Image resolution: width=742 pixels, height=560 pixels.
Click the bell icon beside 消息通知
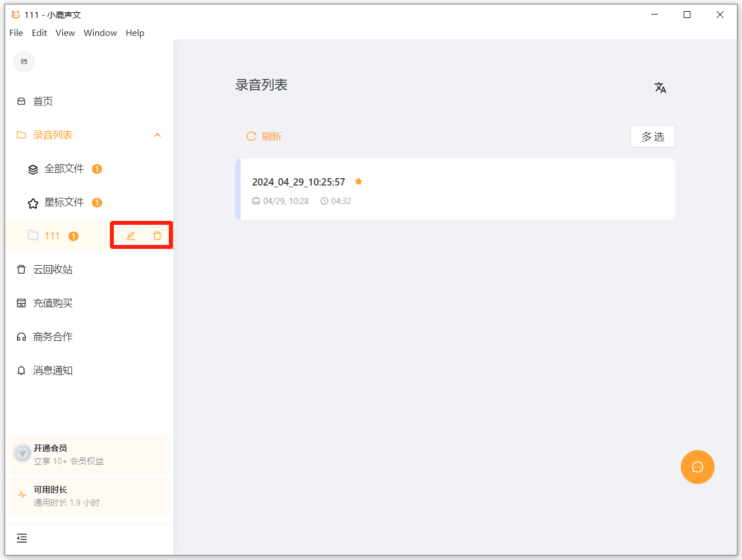pyautogui.click(x=21, y=371)
